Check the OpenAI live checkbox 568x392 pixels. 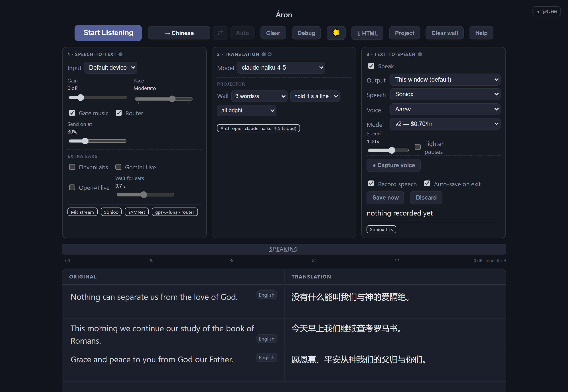coord(72,187)
